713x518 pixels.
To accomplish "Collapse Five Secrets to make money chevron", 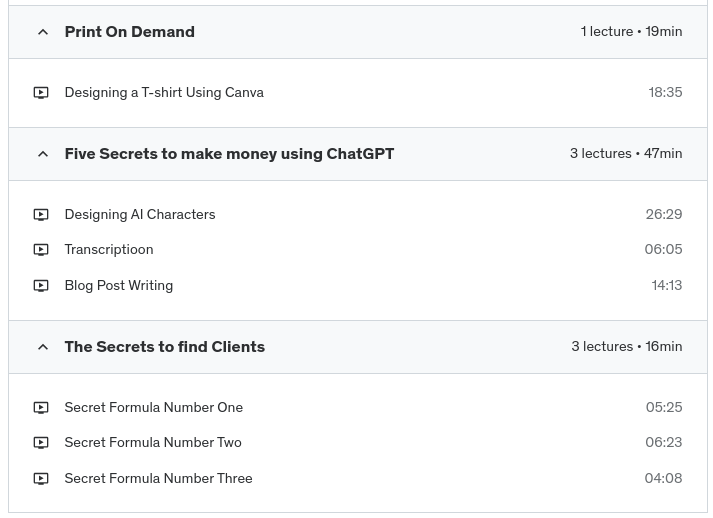I will [x=43, y=154].
